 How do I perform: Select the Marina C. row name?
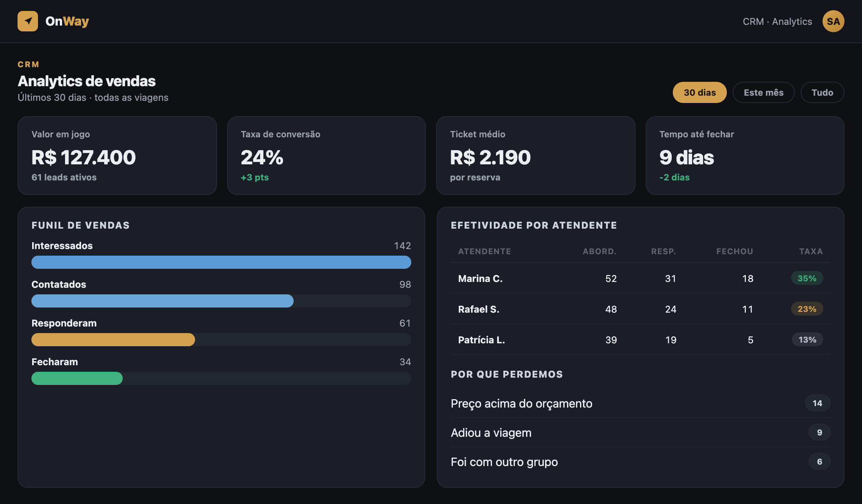point(480,278)
